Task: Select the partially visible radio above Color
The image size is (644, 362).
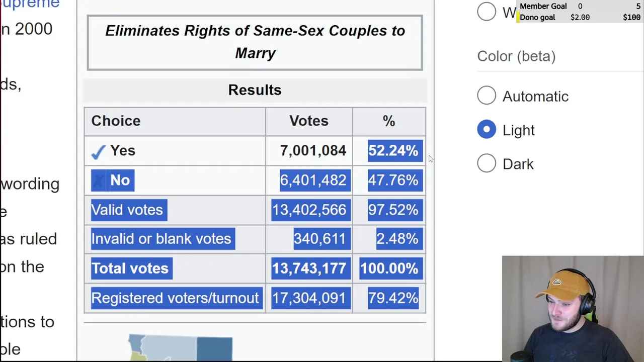Action: tap(487, 12)
